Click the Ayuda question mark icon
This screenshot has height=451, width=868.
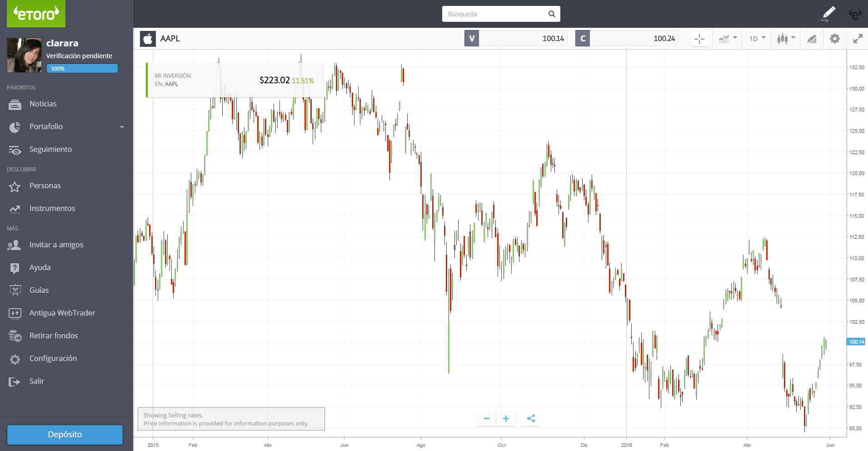coord(15,268)
